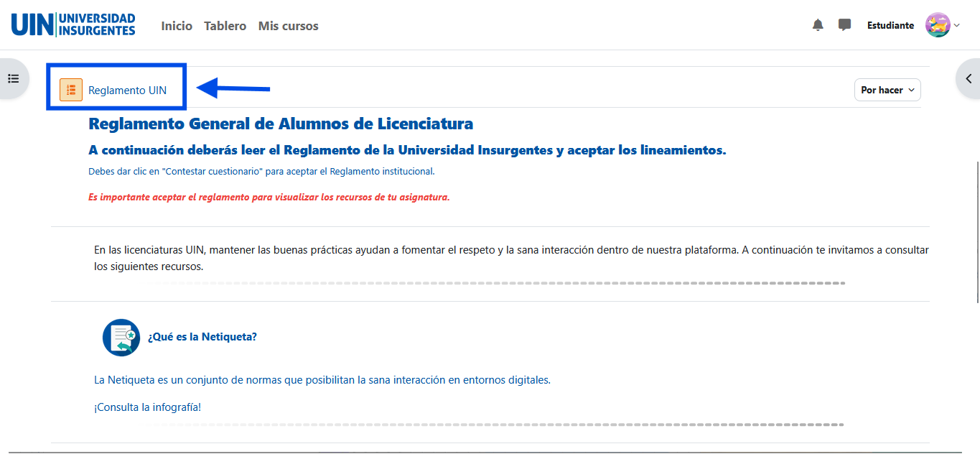Click the Estudiante username label
The height and width of the screenshot is (454, 980).
click(x=890, y=26)
